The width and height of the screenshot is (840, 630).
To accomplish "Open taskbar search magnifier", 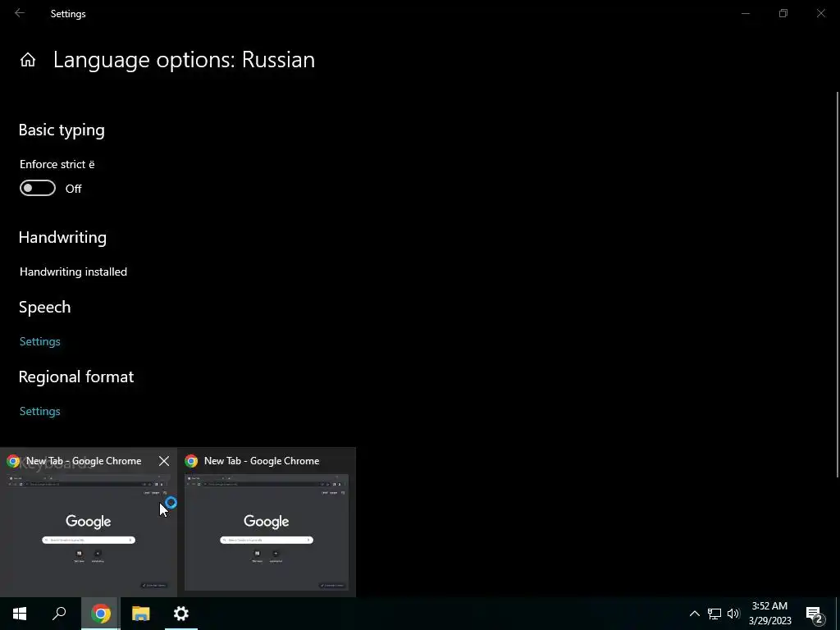I will pyautogui.click(x=59, y=614).
